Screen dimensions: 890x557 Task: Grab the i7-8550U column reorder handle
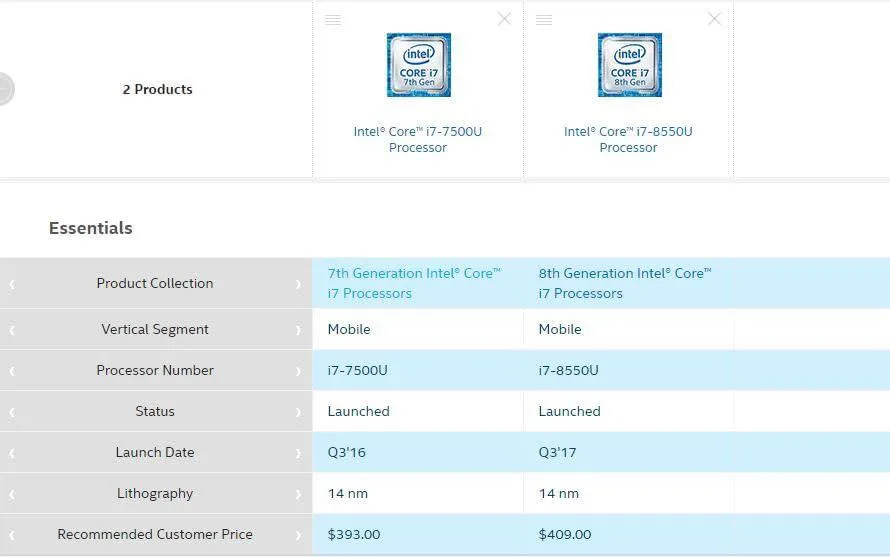[x=544, y=20]
